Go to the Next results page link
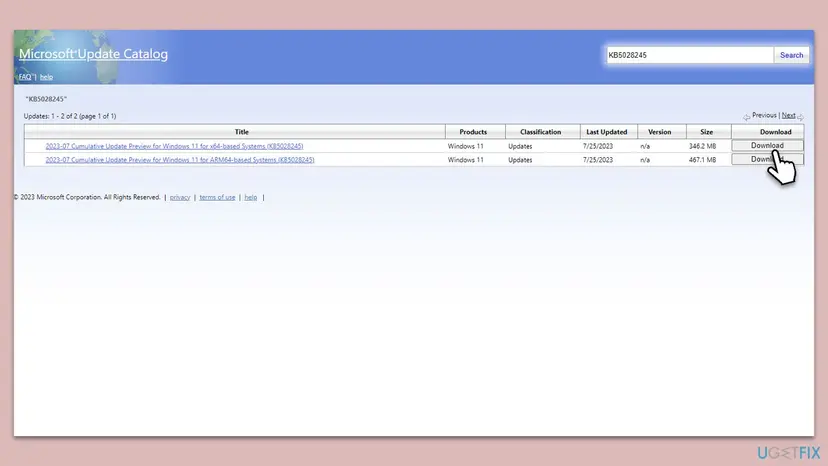 point(788,115)
